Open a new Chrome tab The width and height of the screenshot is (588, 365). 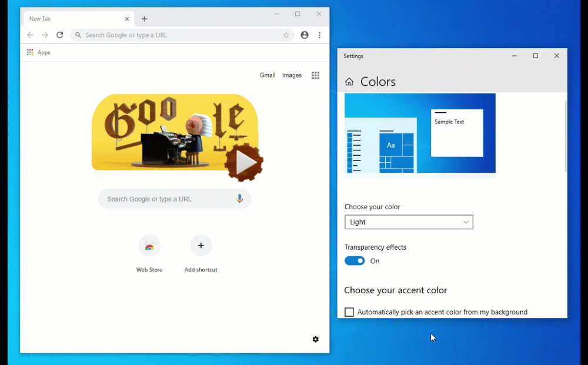tap(145, 19)
